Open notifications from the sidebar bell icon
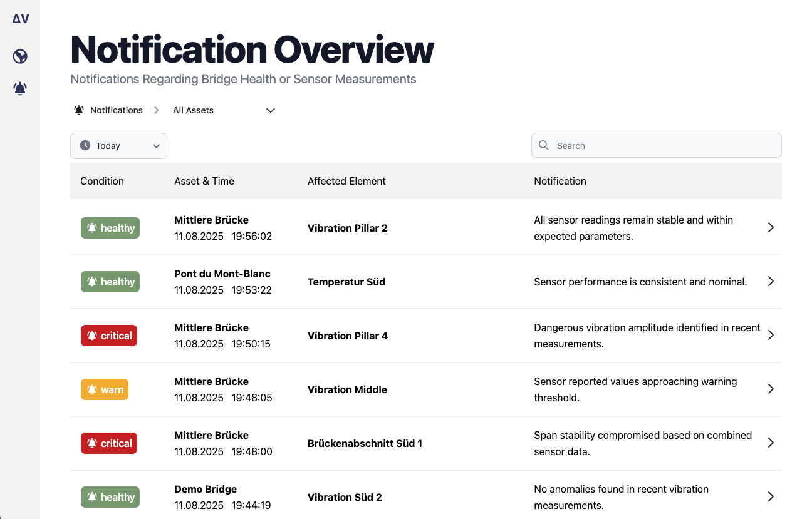This screenshot has width=812, height=519. coord(20,88)
